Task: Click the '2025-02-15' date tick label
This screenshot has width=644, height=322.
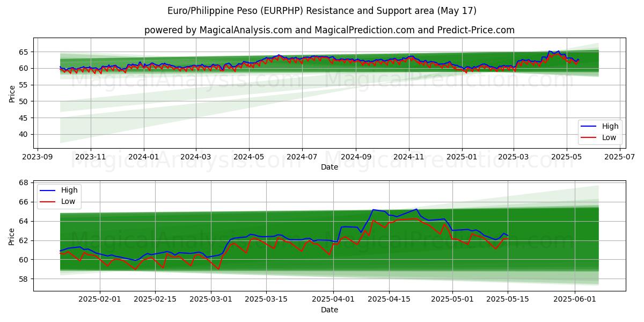Action: tap(155, 299)
